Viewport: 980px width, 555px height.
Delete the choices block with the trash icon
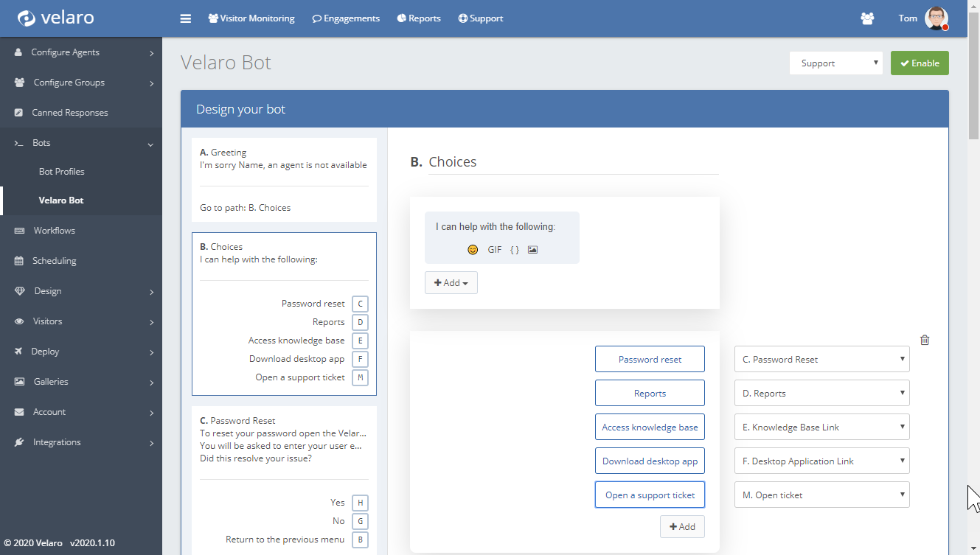[x=925, y=340]
